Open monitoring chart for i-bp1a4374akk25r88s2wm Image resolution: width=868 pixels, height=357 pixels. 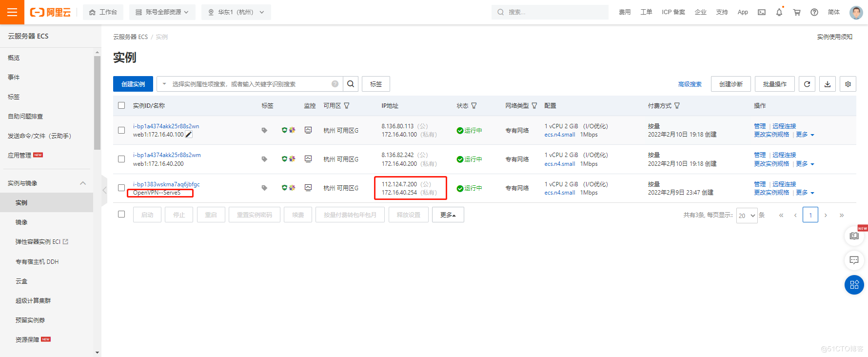(x=308, y=159)
